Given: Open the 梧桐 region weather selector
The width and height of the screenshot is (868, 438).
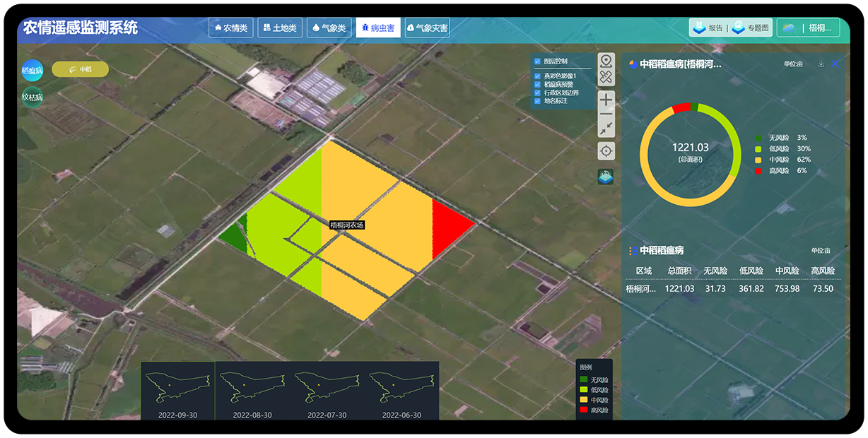Looking at the screenshot, I should click(808, 28).
